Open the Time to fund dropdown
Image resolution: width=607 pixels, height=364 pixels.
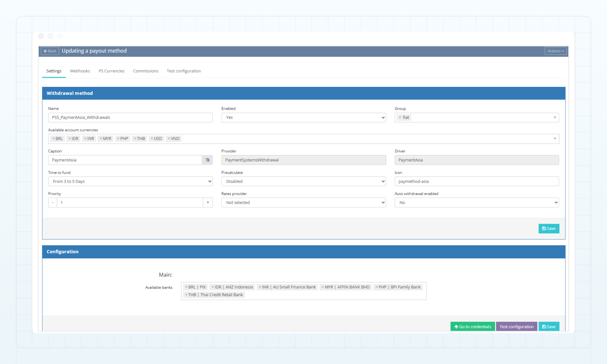coord(130,181)
